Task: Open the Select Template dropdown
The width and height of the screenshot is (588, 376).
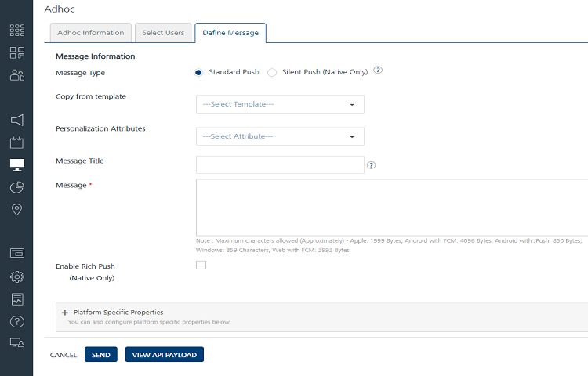Action: (x=280, y=104)
